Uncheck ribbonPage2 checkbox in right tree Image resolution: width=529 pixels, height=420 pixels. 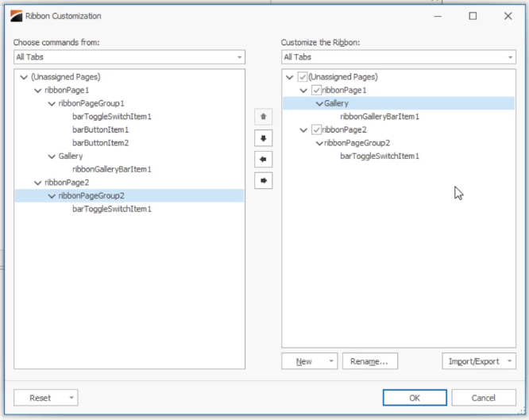(316, 129)
